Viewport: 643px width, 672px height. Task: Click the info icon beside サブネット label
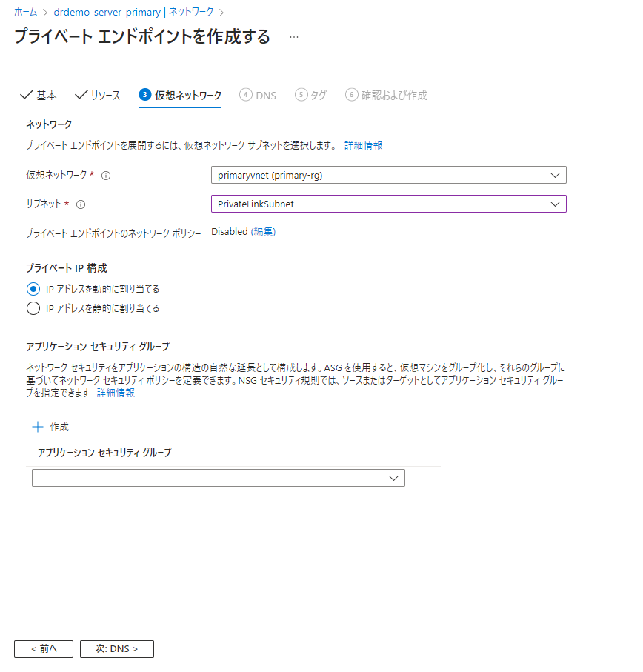(x=81, y=204)
